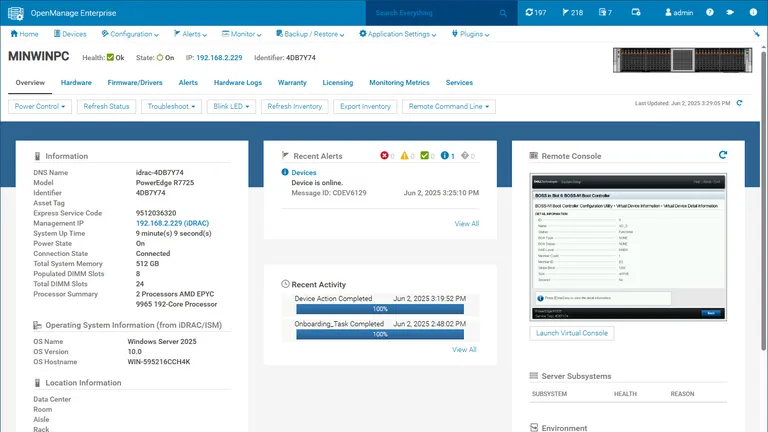Open the 192.168.2.229 (iDRAC) management IP link
Screen dimensions: 768x432
(x=172, y=223)
